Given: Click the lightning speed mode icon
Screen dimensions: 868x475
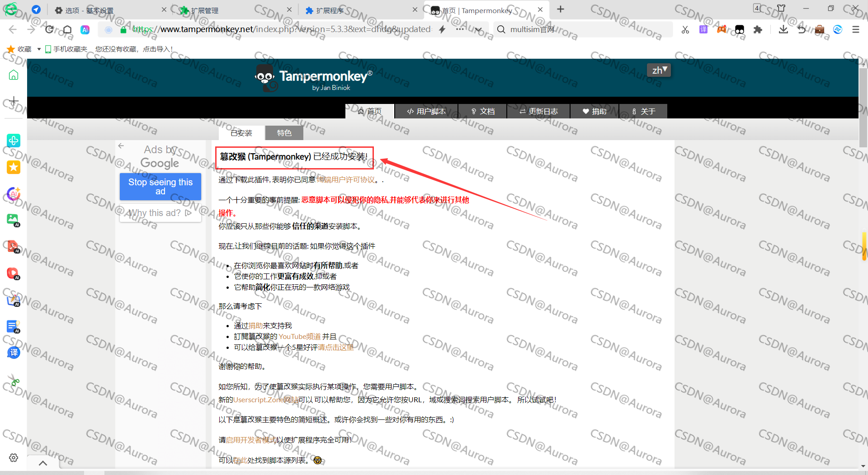Looking at the screenshot, I should 442,29.
